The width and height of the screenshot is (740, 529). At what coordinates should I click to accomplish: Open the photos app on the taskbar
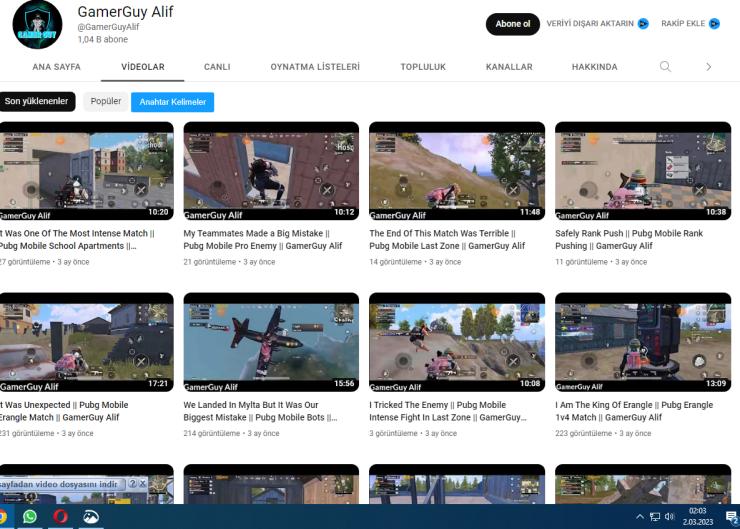(91, 516)
